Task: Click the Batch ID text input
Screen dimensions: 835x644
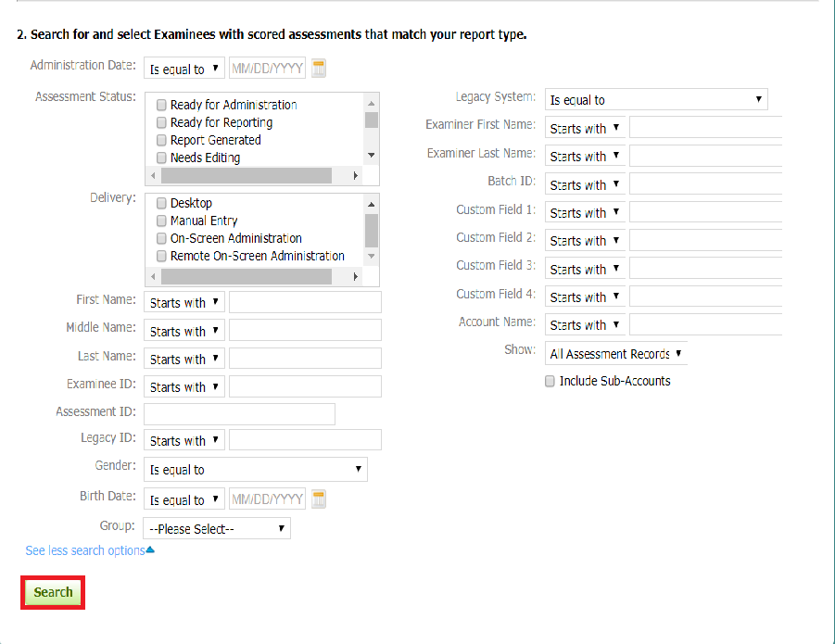Action: click(x=705, y=184)
